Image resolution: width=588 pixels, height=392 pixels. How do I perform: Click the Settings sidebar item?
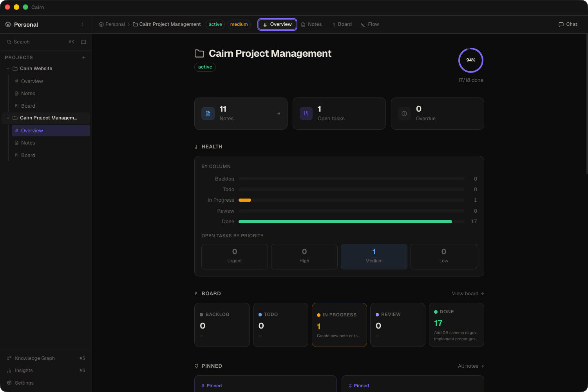[46, 383]
